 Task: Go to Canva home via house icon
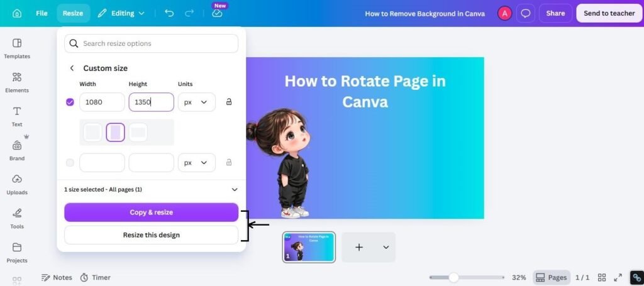click(17, 13)
